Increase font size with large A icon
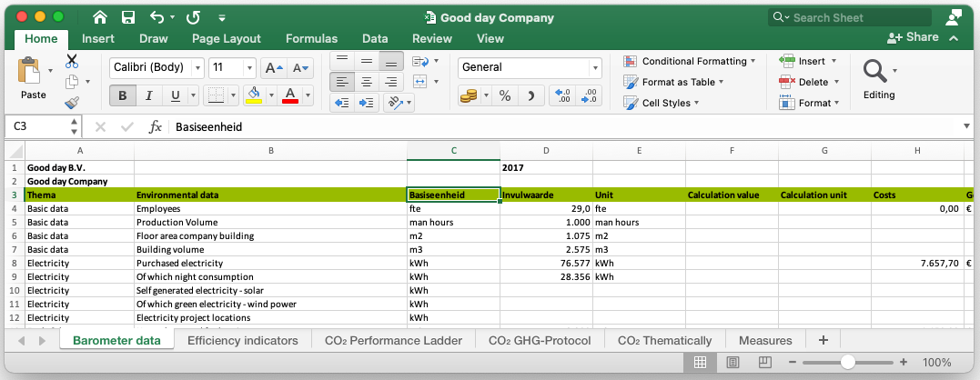This screenshot has height=380, width=980. pyautogui.click(x=275, y=67)
